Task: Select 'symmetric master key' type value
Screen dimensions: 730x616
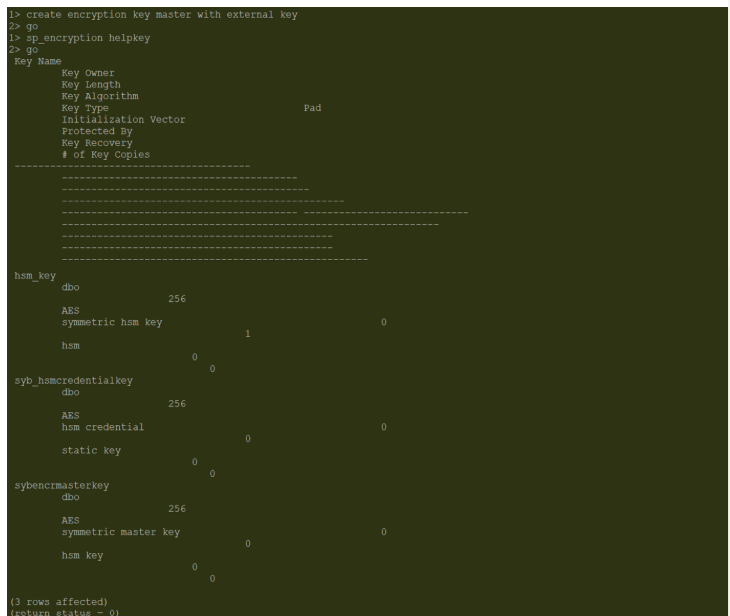Action: coord(121,532)
